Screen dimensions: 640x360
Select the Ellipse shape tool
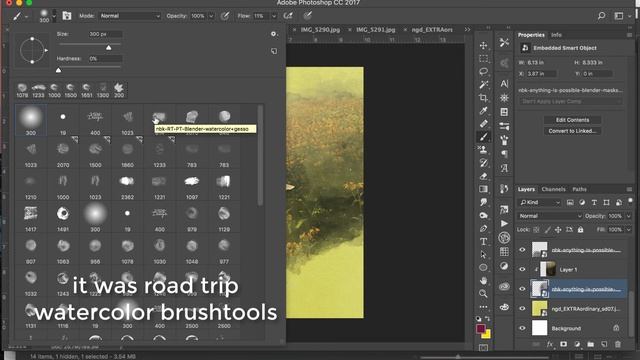[x=484, y=267]
